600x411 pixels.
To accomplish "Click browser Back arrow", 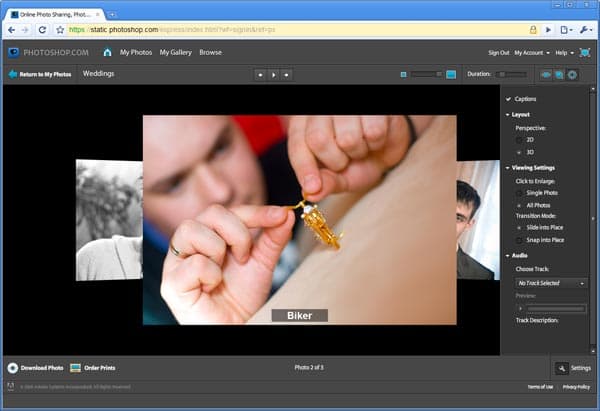I will tap(11, 30).
